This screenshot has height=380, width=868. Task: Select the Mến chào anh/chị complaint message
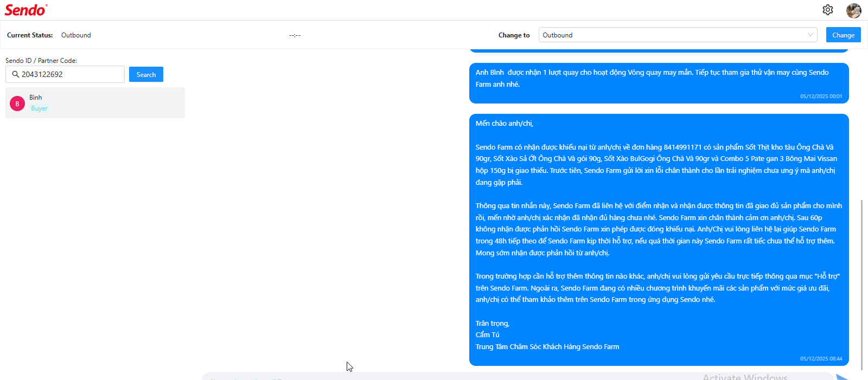pyautogui.click(x=659, y=240)
